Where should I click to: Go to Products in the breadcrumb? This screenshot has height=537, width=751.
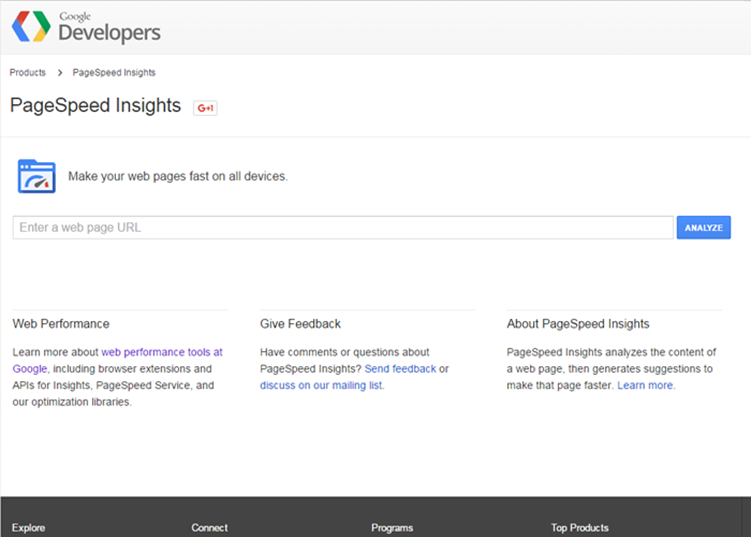28,72
